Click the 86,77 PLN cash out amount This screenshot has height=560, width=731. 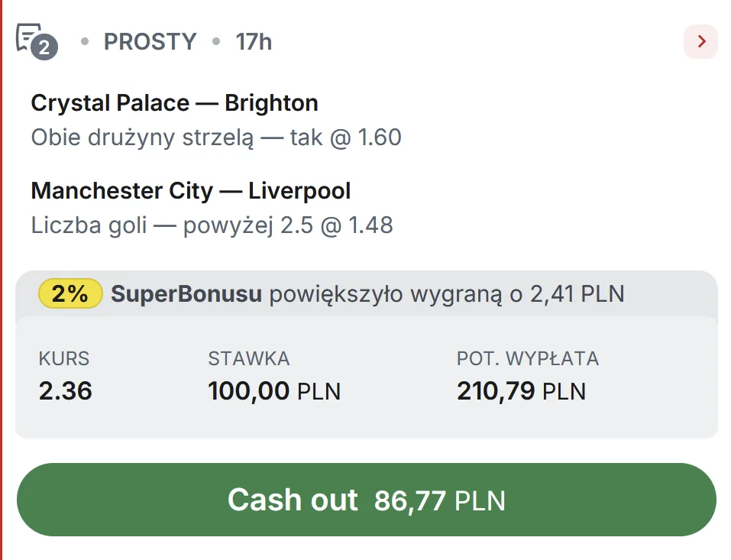[440, 501]
